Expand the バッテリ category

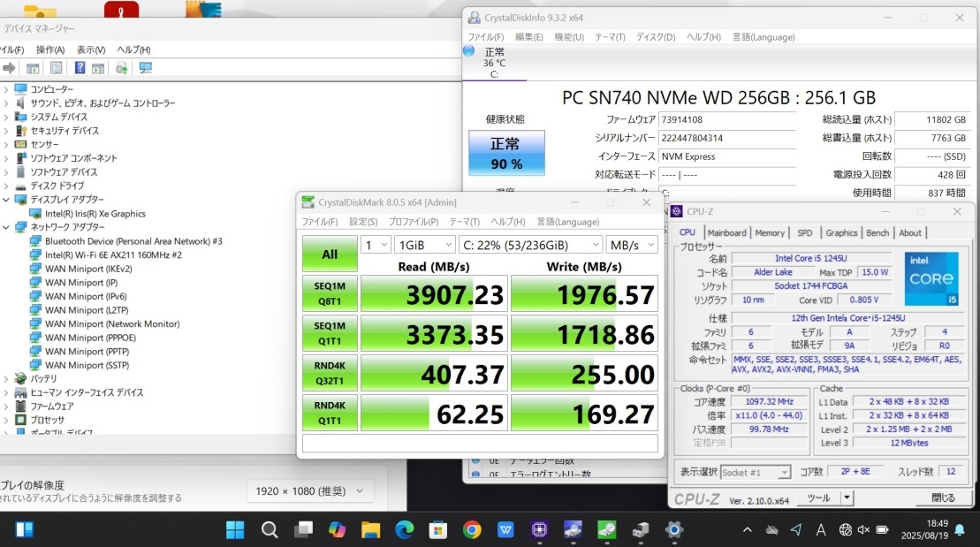pyautogui.click(x=6, y=378)
